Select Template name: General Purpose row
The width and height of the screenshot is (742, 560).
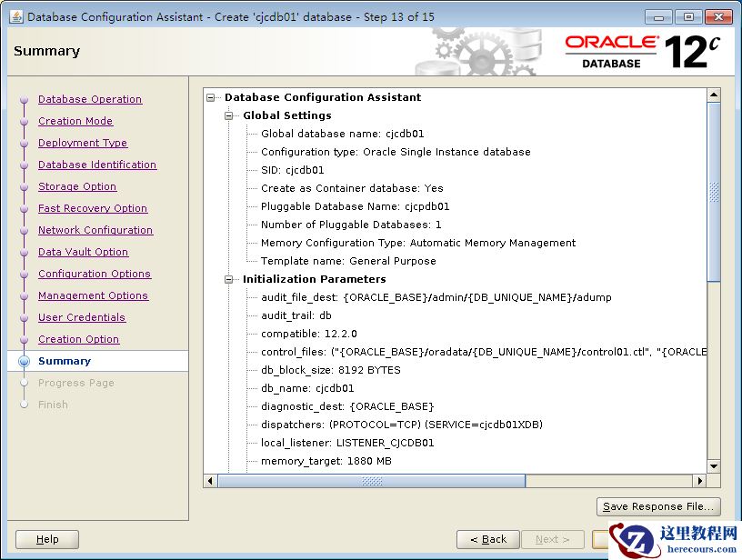348,261
